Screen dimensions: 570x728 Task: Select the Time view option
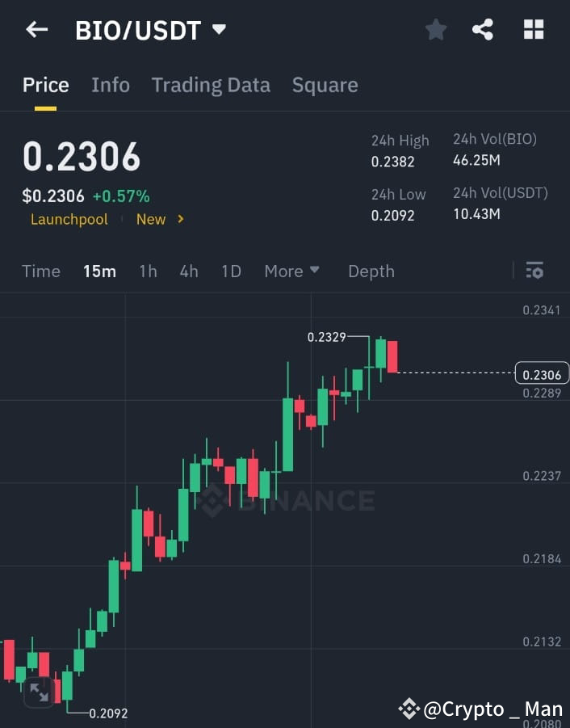[x=40, y=271]
